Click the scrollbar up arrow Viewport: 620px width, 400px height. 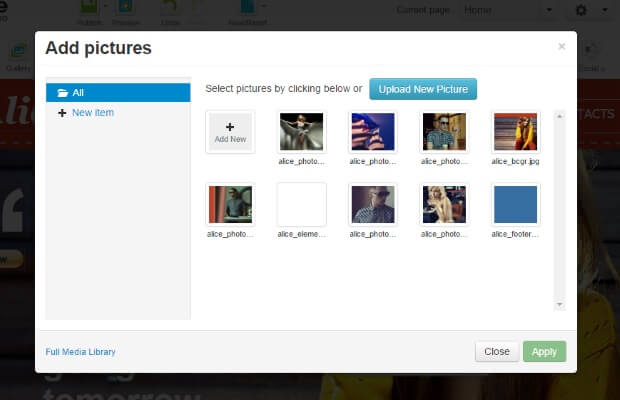tap(560, 116)
